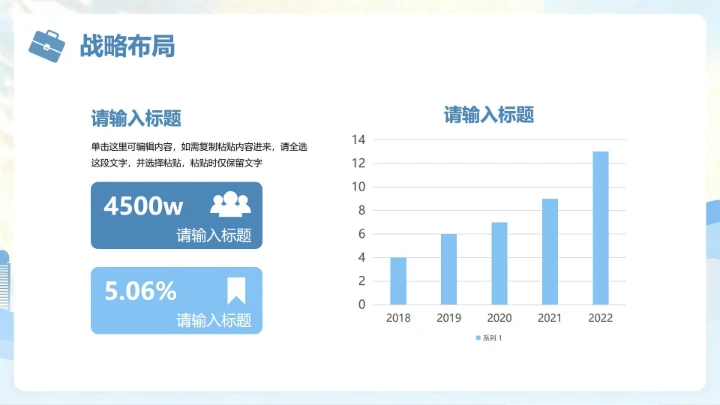Click the editable paragraph starting with 单击这里

click(198, 154)
